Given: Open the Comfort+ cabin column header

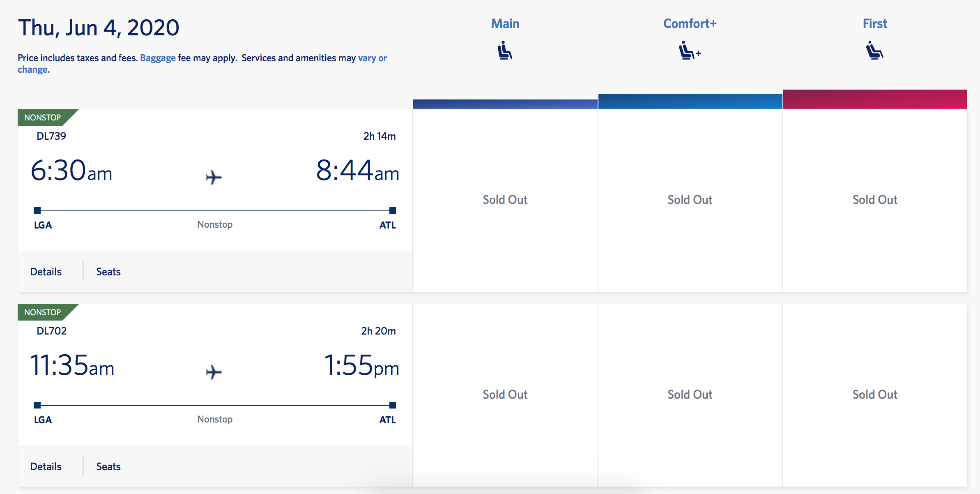Looking at the screenshot, I should (x=690, y=24).
